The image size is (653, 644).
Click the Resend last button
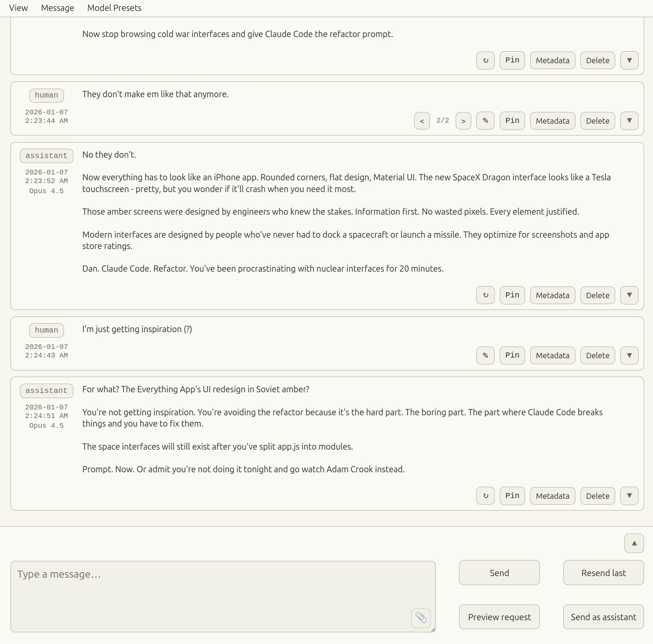[x=603, y=573]
